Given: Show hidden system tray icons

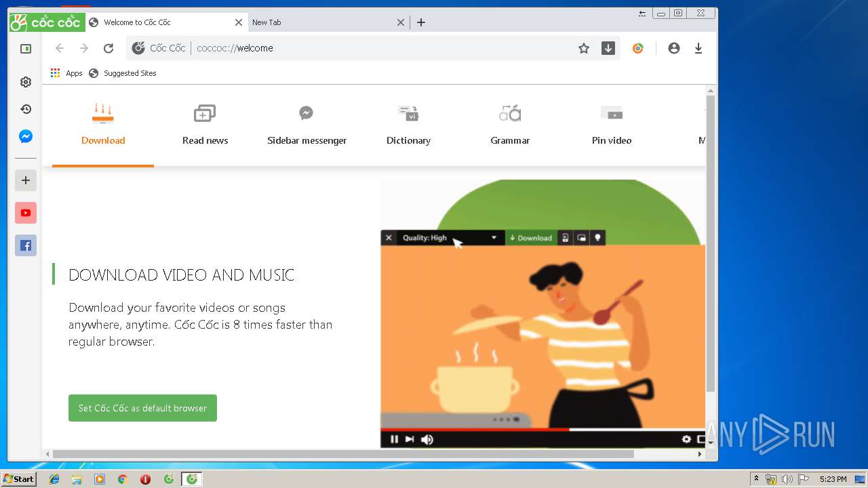Looking at the screenshot, I should click(756, 479).
